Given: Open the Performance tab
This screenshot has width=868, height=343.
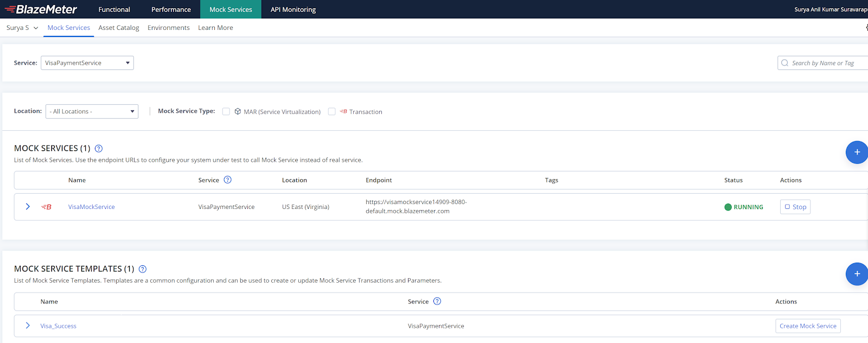Looking at the screenshot, I should click(x=171, y=9).
